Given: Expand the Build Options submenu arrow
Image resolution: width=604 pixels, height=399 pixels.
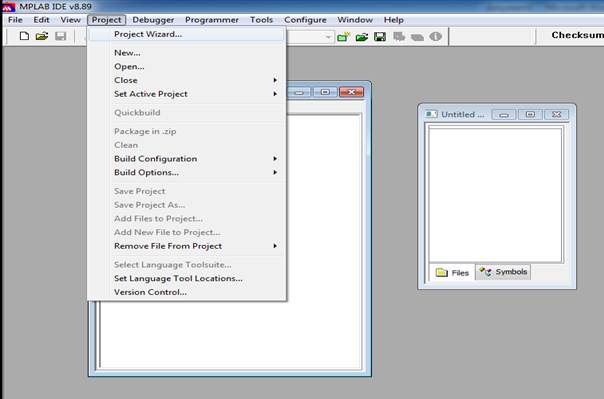Looking at the screenshot, I should (x=275, y=173).
